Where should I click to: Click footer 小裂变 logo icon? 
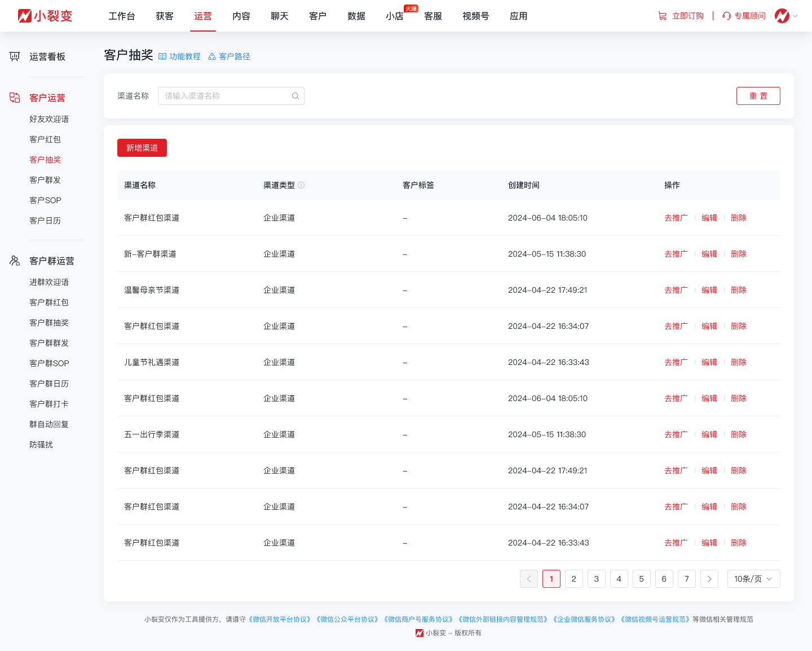(420, 633)
